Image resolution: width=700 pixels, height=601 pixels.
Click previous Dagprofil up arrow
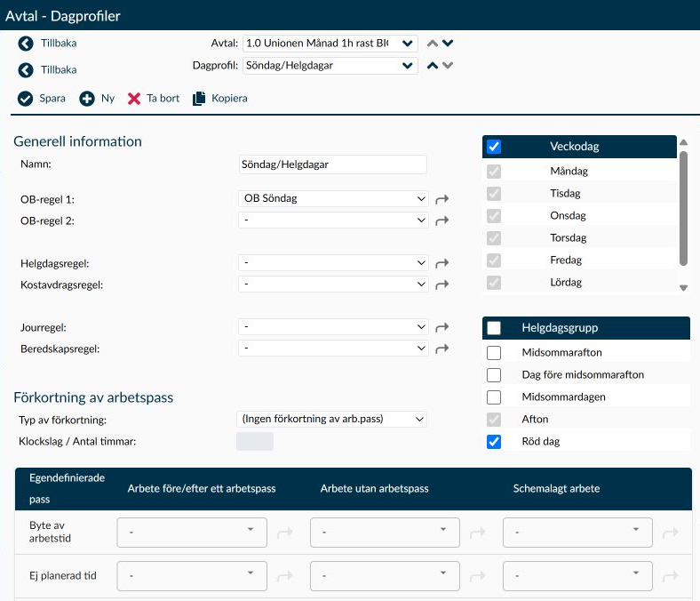(432, 65)
